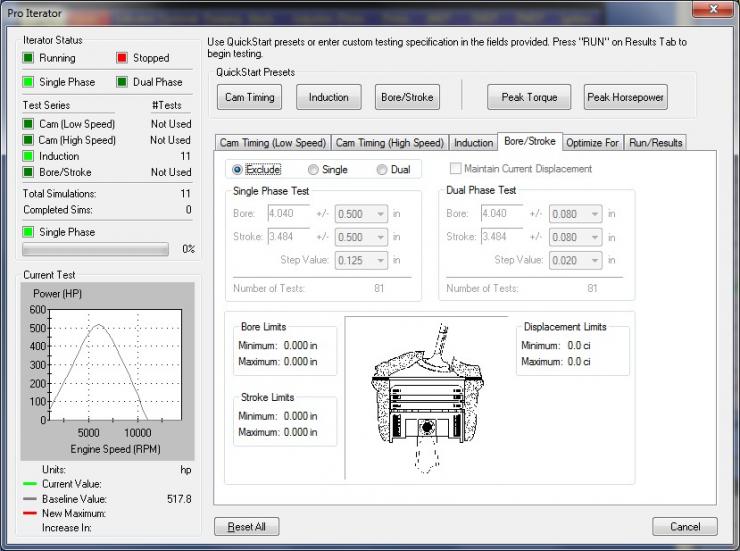Click the Bore/Stroke test series indicator
This screenshot has height=551, width=740.
(x=28, y=172)
